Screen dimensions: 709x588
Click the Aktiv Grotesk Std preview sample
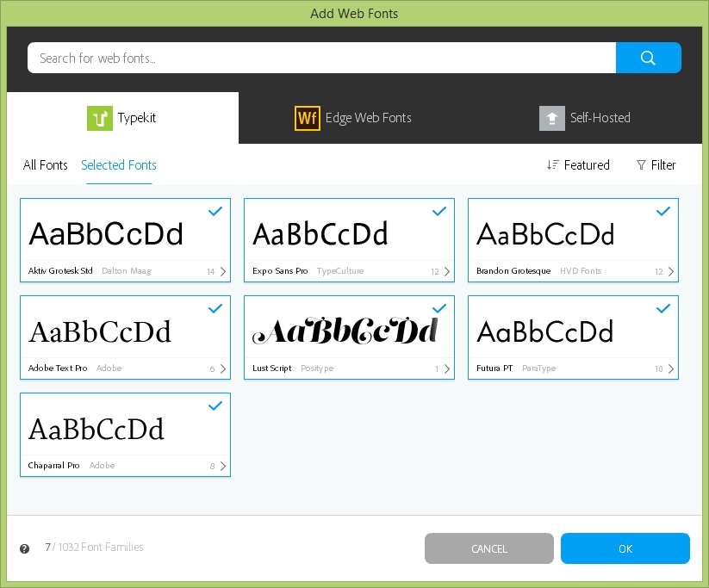[x=106, y=234]
